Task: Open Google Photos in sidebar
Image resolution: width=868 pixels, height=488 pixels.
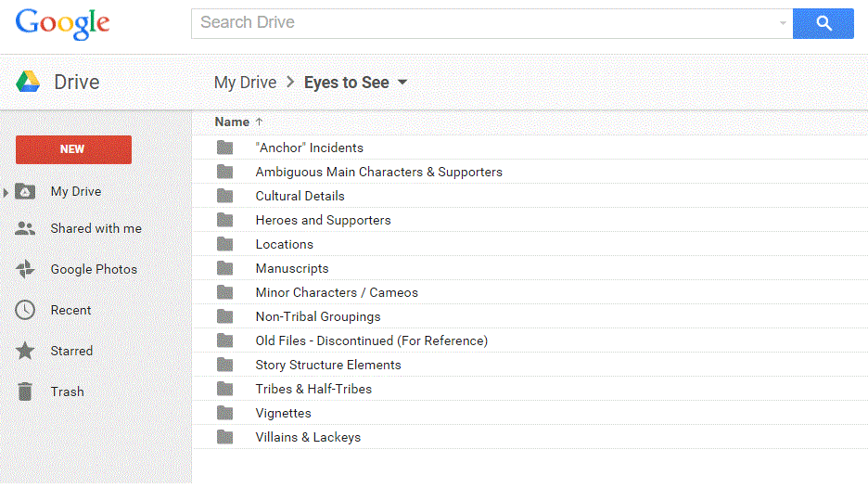Action: point(94,269)
